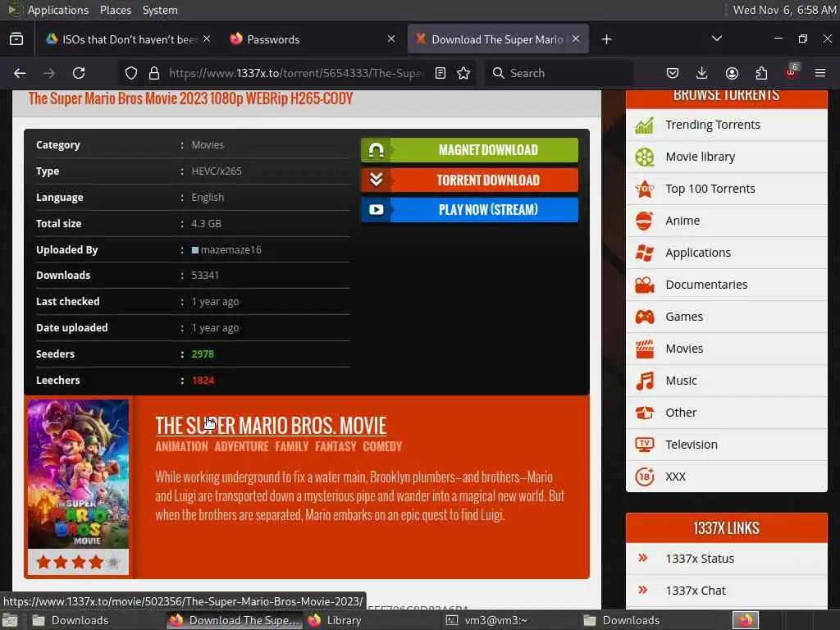
Task: Go back to the previous page
Action: click(20, 73)
